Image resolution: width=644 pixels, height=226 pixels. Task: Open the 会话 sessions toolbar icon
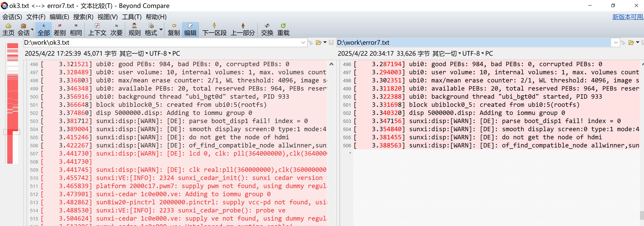click(23, 30)
